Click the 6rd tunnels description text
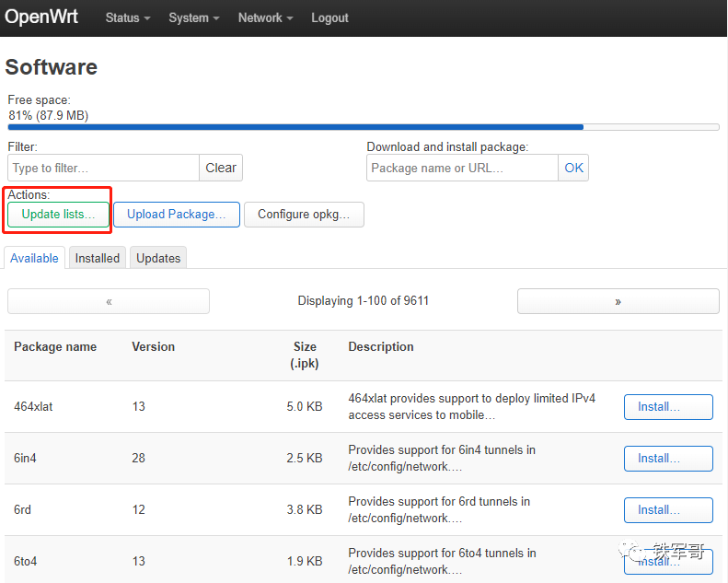The height and width of the screenshot is (583, 728). (439, 509)
